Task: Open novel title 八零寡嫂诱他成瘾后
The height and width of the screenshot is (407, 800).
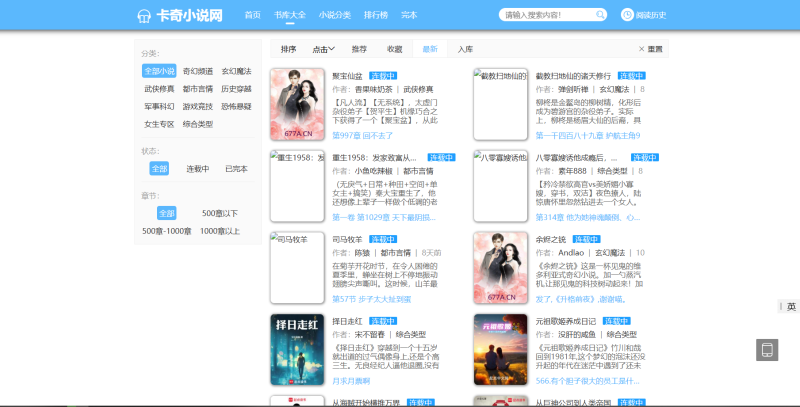Action: coord(577,158)
